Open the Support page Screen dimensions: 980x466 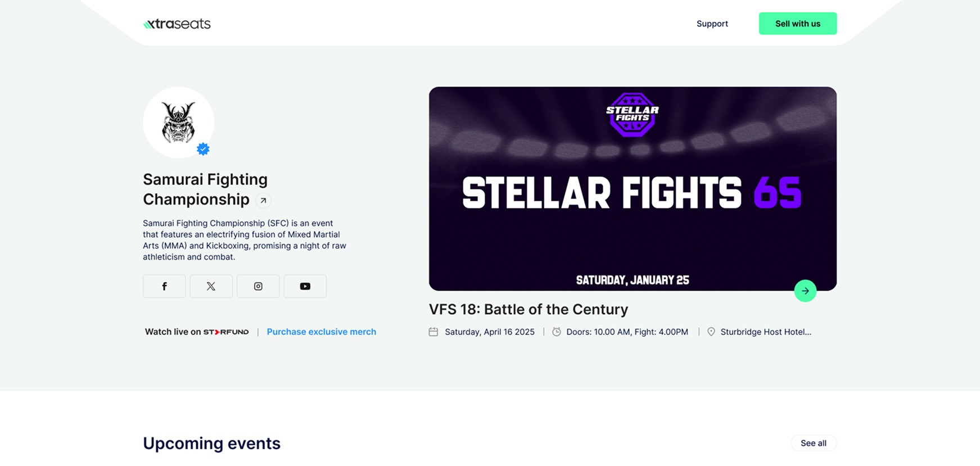[712, 24]
